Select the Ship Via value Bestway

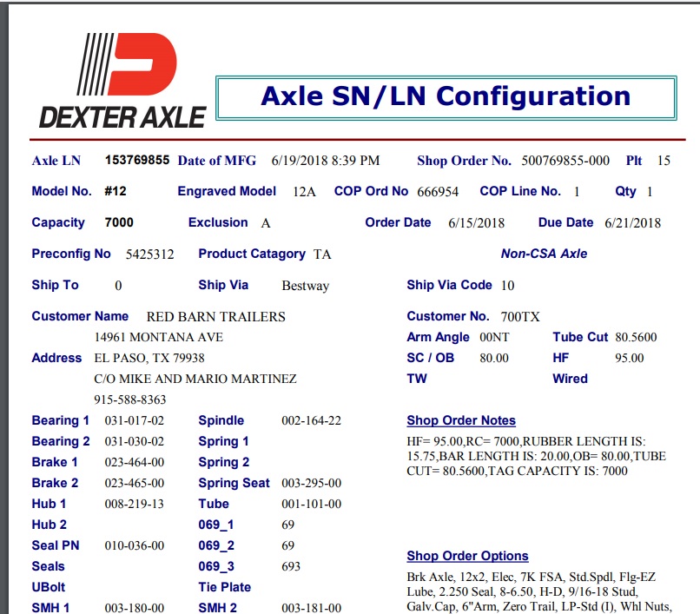[x=305, y=286]
